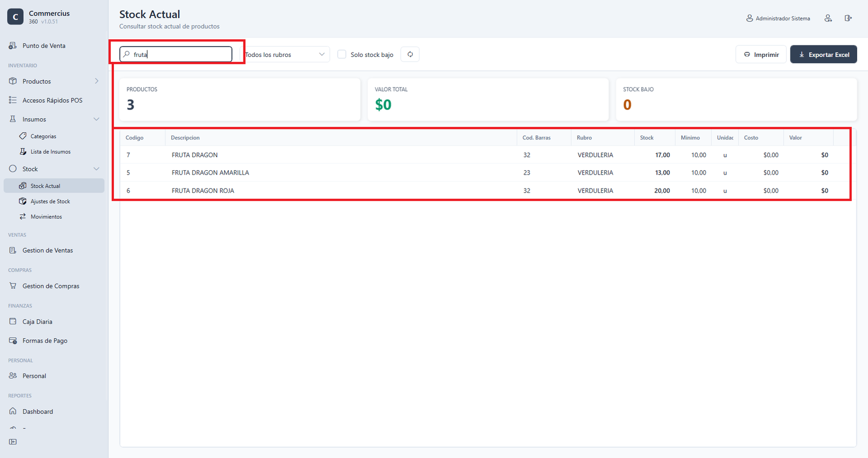Image resolution: width=868 pixels, height=458 pixels.
Task: Collapse the Stock section chevron
Action: tap(97, 169)
